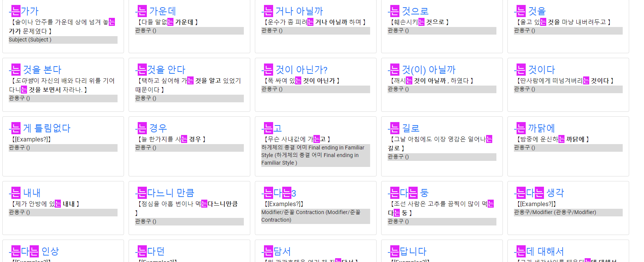The image size is (644, 262).
Task: Click the -는다는 둥 heading
Action: (408, 193)
